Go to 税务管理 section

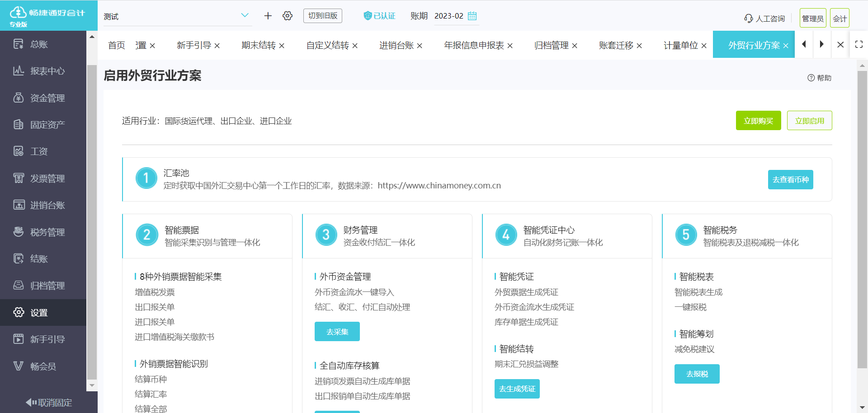pos(43,232)
